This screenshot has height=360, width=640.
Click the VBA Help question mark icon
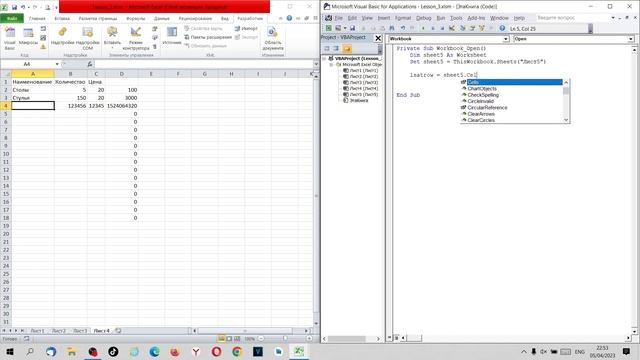pos(502,28)
